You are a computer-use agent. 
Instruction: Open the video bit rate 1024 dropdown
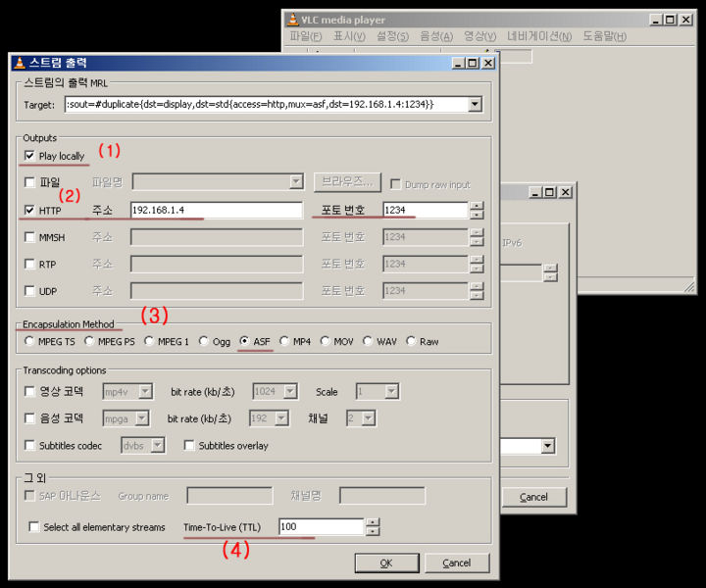click(290, 391)
